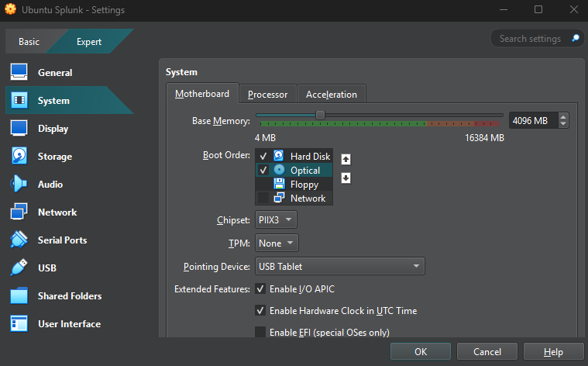Uncheck Hard Disk in boot order
Viewport: 588px width, 366px height.
coord(263,156)
